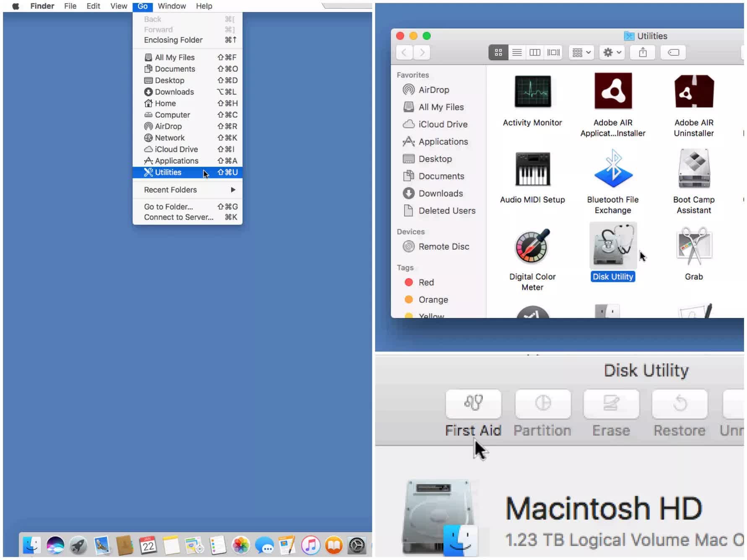The image size is (747, 560).
Task: Switch Utilities window to icon view
Action: [x=498, y=52]
